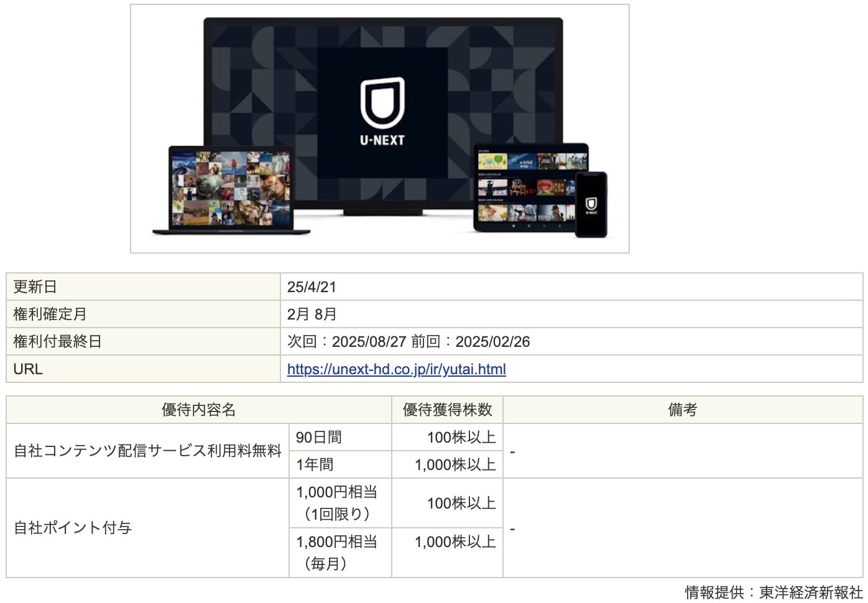Click the 優待内容名 column header
The image size is (868, 603).
[x=198, y=410]
